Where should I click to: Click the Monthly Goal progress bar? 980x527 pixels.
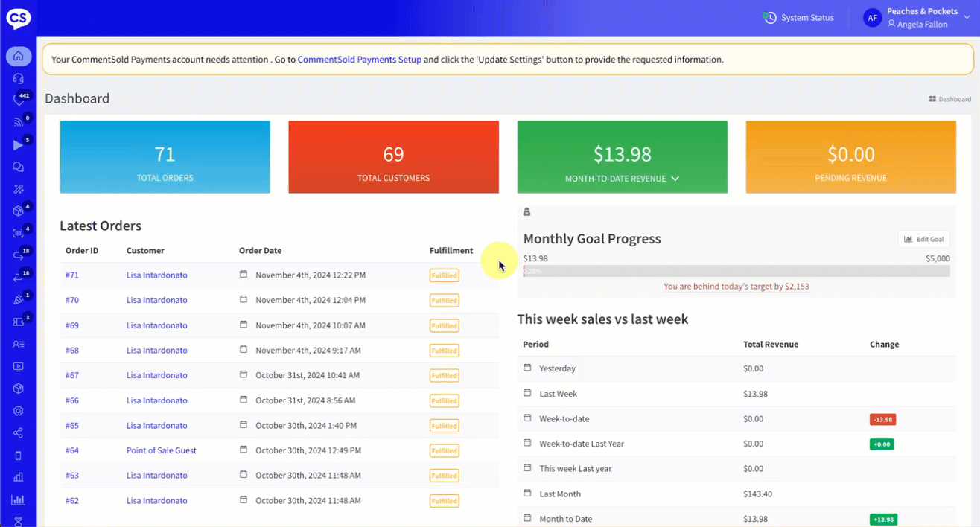[x=736, y=272]
